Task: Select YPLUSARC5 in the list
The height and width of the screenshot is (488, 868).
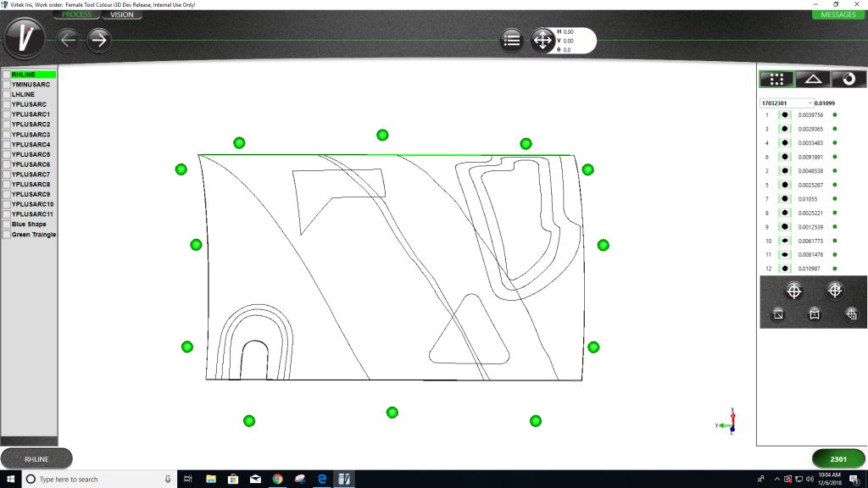Action: (x=31, y=154)
